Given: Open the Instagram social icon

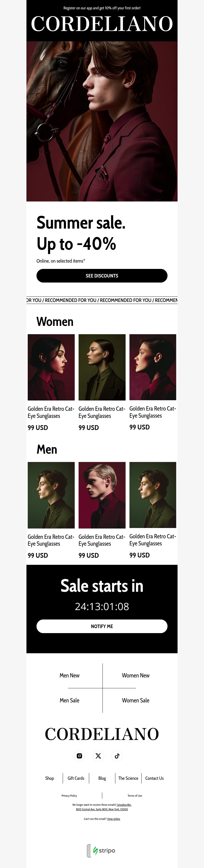Looking at the screenshot, I should tap(79, 756).
